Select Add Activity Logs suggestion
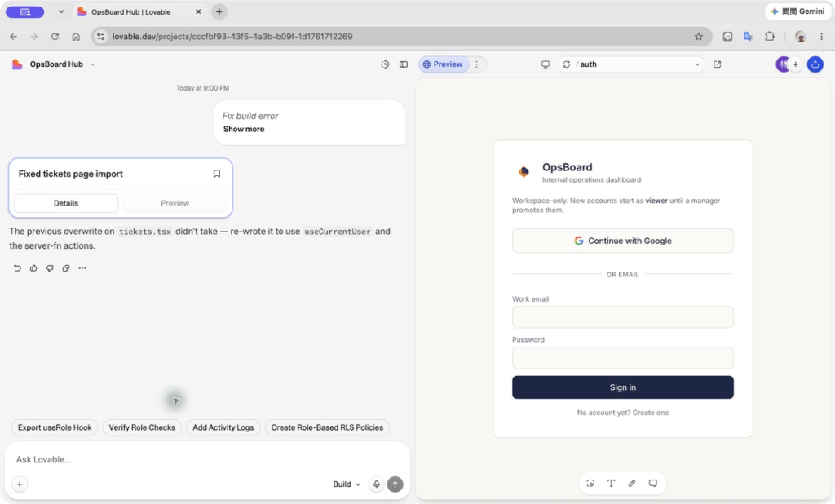The width and height of the screenshot is (835, 504). click(x=223, y=427)
